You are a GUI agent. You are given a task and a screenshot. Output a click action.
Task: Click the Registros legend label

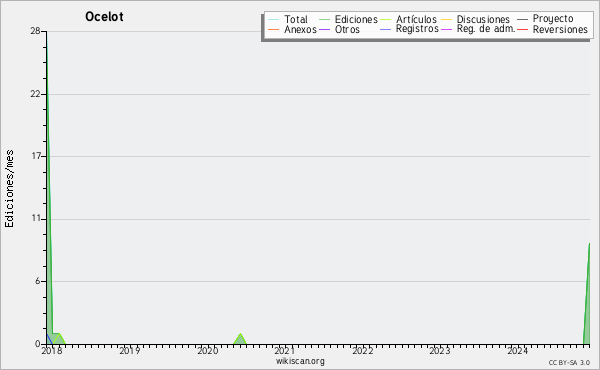click(417, 29)
